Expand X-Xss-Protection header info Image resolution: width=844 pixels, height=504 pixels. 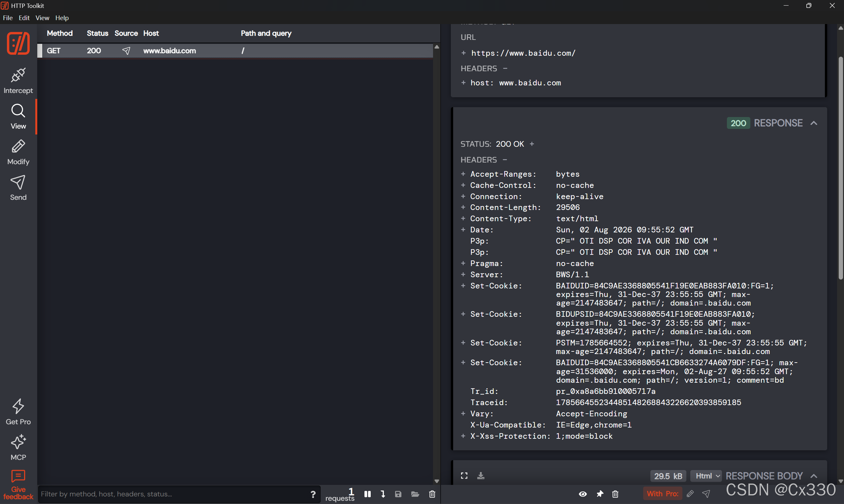click(463, 436)
